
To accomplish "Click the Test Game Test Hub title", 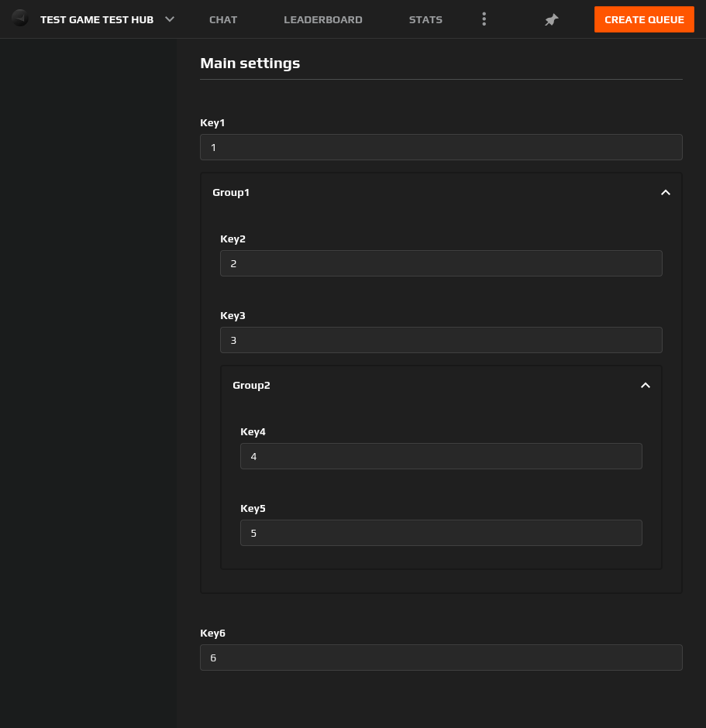I will [96, 20].
